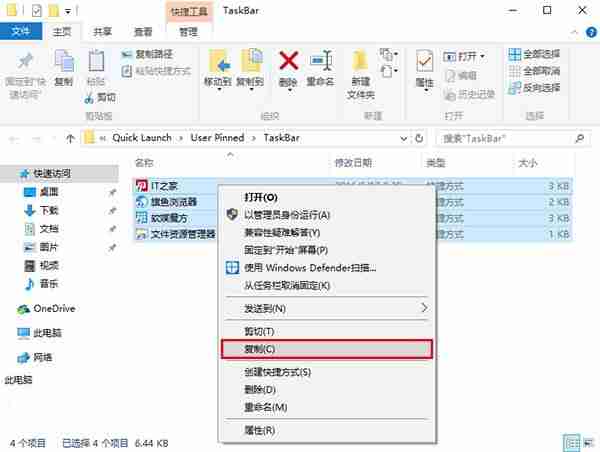This screenshot has height=452, width=600.
Task: Click Invert selection (反向选择) in ribbon
Action: coord(534,88)
